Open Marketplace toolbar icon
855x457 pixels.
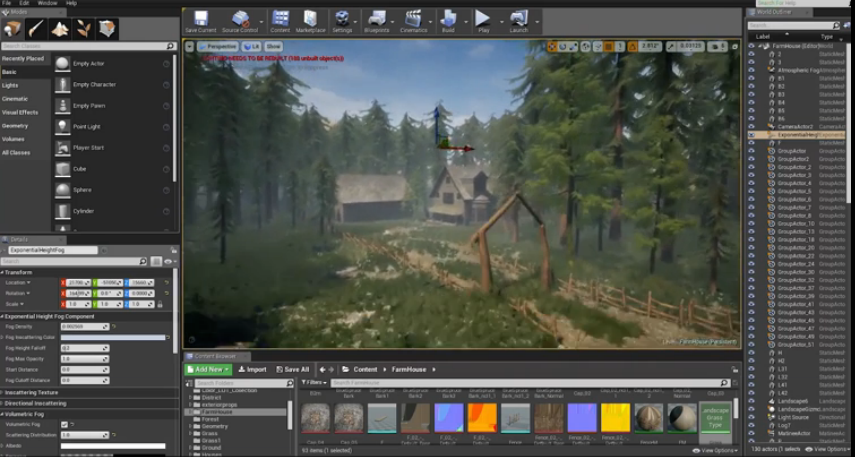[x=310, y=21]
